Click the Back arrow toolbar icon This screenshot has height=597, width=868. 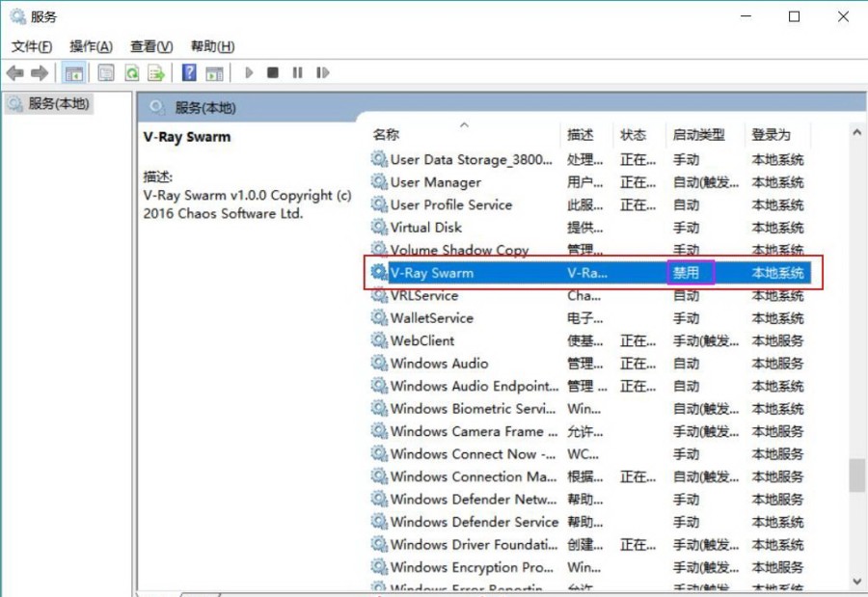click(14, 72)
